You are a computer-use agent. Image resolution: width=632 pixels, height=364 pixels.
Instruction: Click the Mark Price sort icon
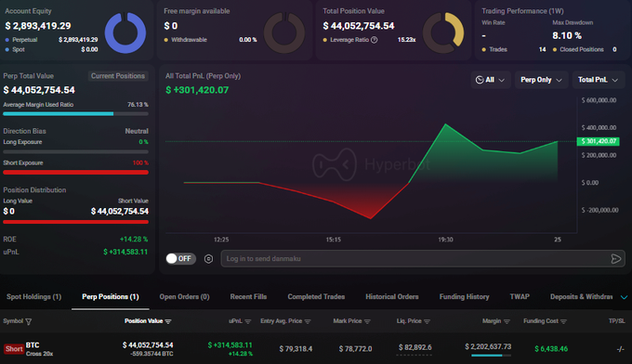pyautogui.click(x=367, y=321)
